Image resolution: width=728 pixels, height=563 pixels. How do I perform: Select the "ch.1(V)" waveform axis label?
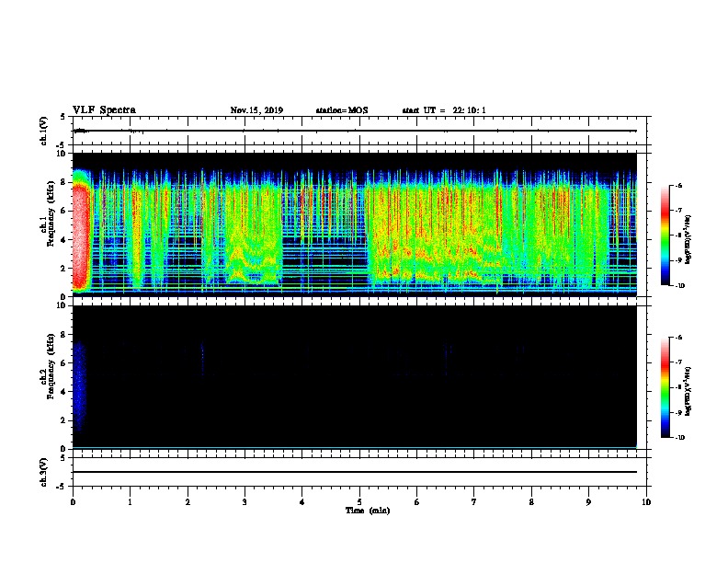coord(44,131)
